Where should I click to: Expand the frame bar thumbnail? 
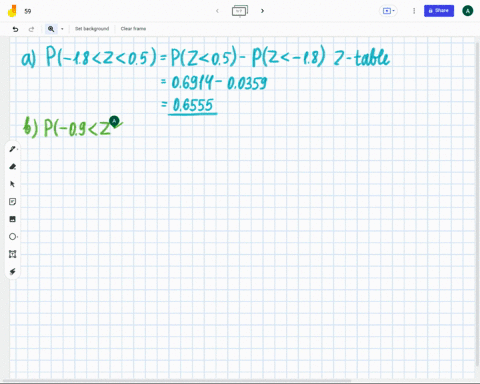pyautogui.click(x=240, y=11)
